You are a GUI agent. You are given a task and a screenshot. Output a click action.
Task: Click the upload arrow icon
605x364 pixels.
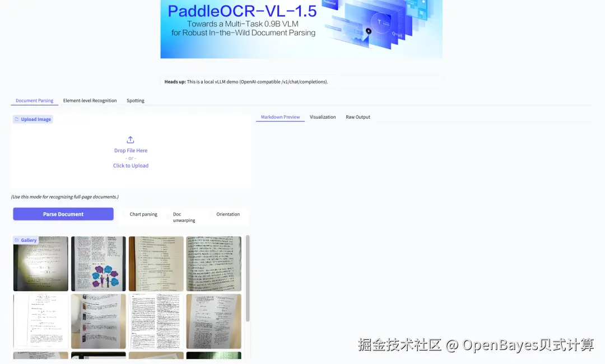[x=131, y=139]
